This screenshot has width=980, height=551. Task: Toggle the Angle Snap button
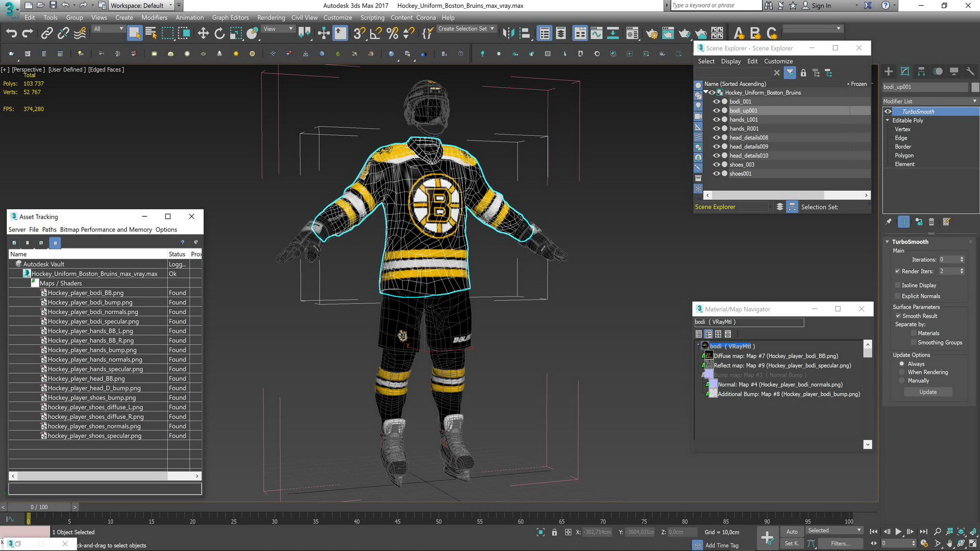[376, 34]
